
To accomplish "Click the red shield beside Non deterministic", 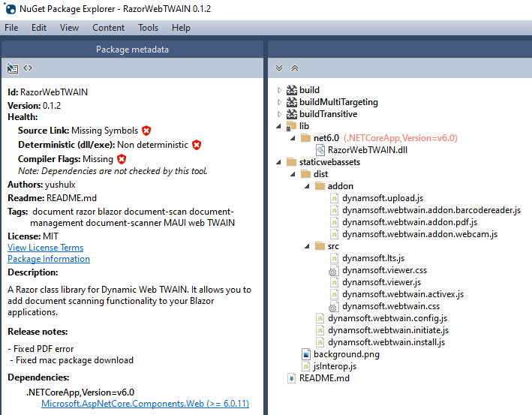I will (197, 145).
